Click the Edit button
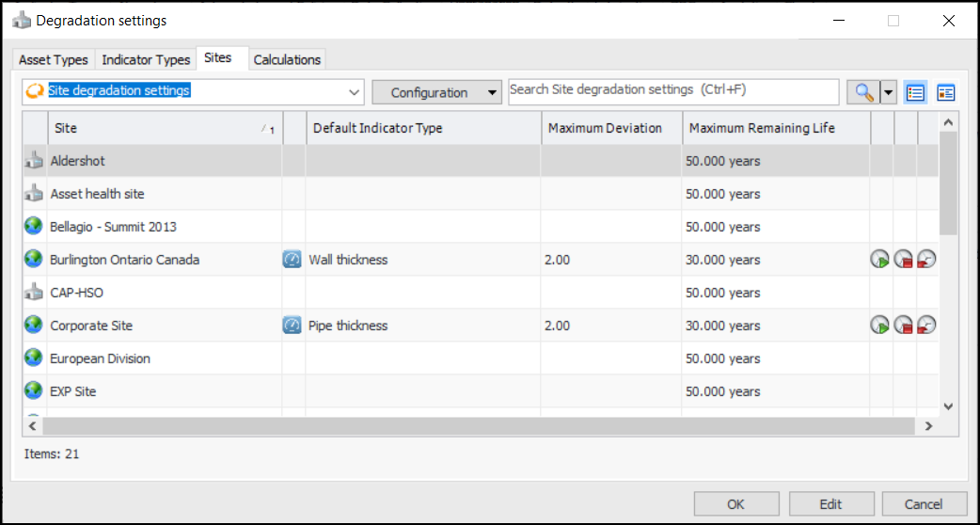Viewport: 980px width, 525px height. click(x=831, y=504)
